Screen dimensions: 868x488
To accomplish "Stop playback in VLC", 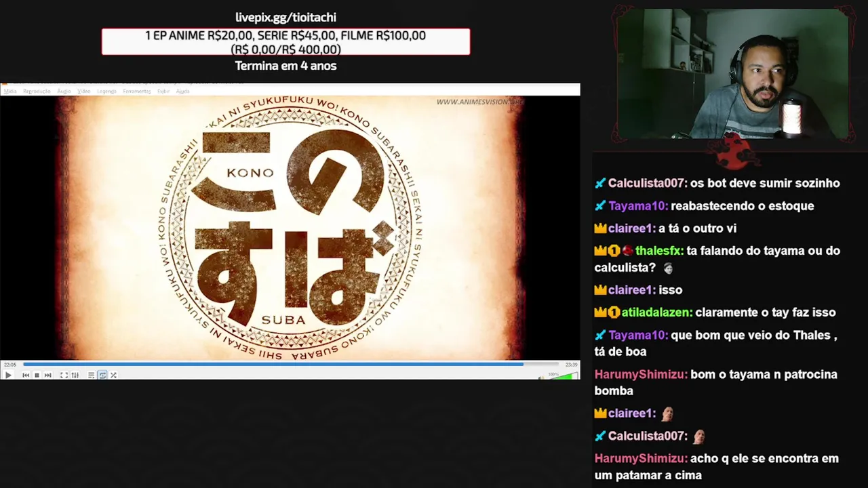I will point(37,375).
